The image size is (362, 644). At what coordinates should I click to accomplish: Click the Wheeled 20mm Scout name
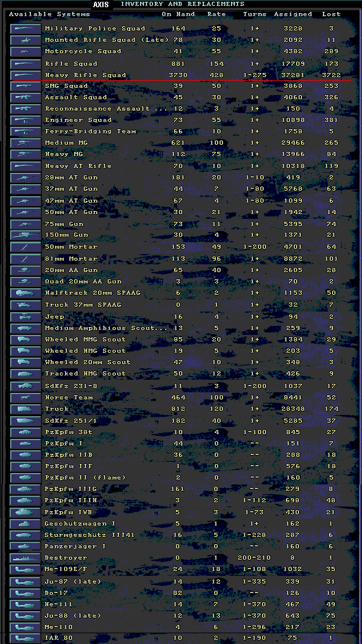(x=87, y=362)
